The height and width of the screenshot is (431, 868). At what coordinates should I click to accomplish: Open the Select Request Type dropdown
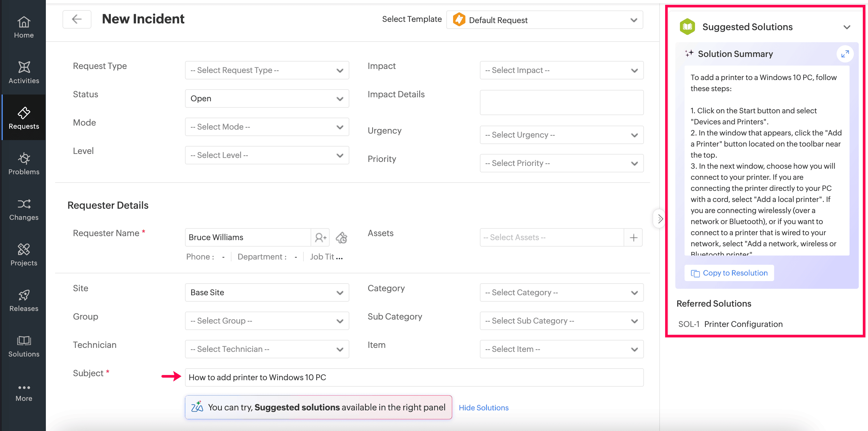pos(267,70)
